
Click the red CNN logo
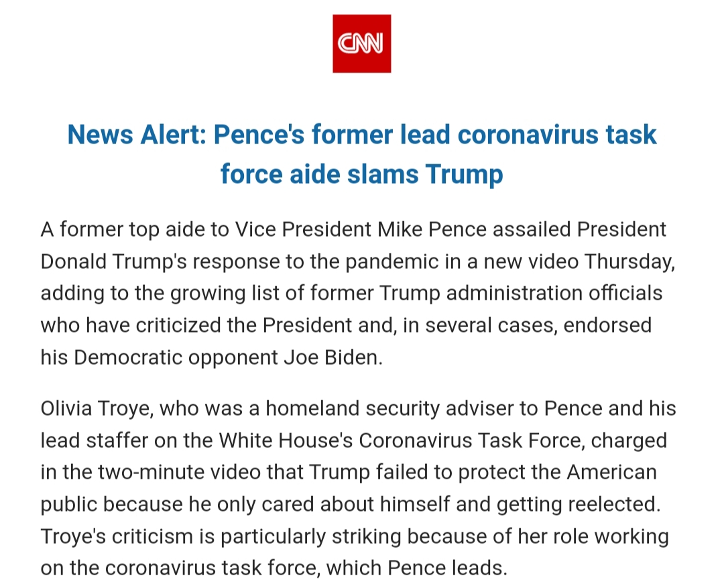pyautogui.click(x=361, y=44)
